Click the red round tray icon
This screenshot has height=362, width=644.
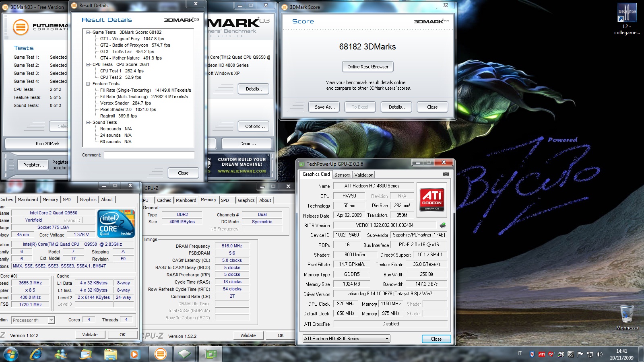[x=551, y=354]
